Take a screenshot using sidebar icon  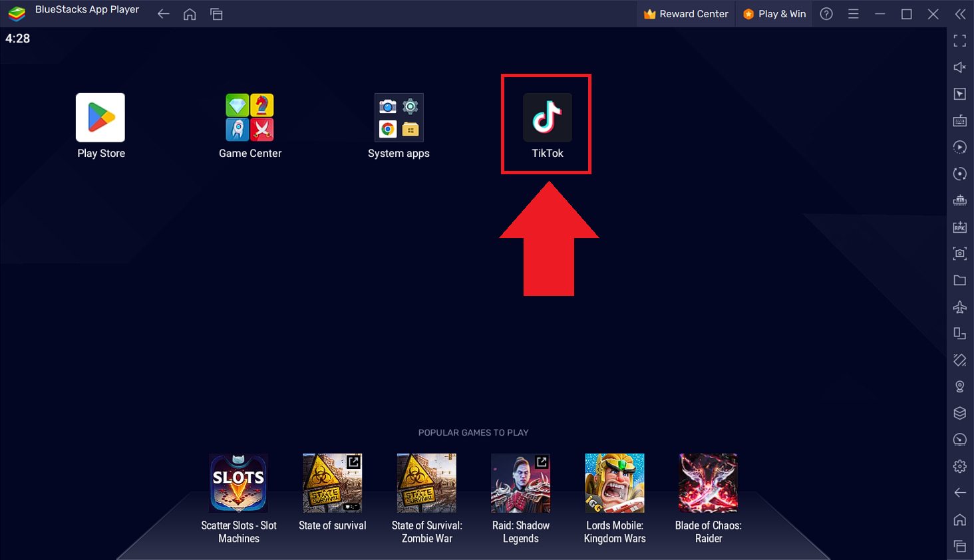tap(959, 253)
